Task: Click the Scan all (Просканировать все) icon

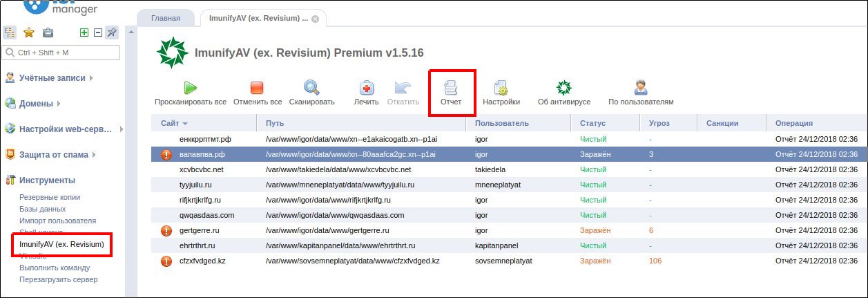Action: tap(191, 88)
